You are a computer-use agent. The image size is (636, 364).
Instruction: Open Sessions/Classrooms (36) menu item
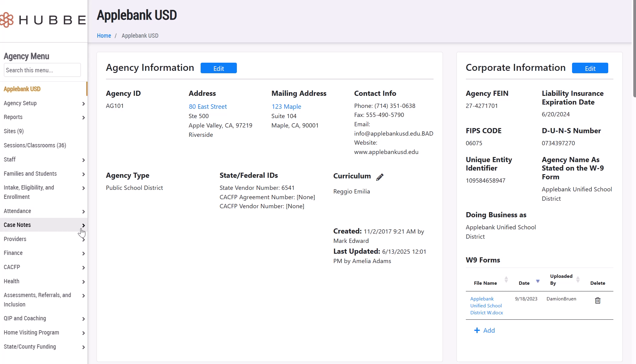(35, 145)
